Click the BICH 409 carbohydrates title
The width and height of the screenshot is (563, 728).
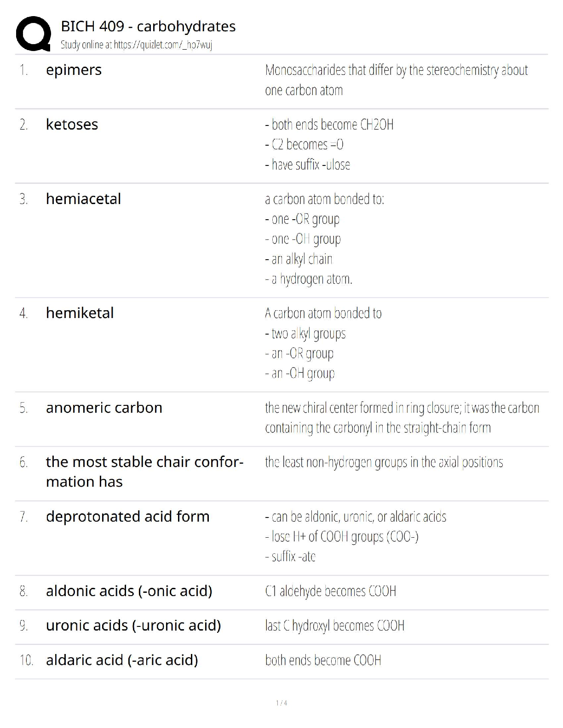tap(148, 26)
